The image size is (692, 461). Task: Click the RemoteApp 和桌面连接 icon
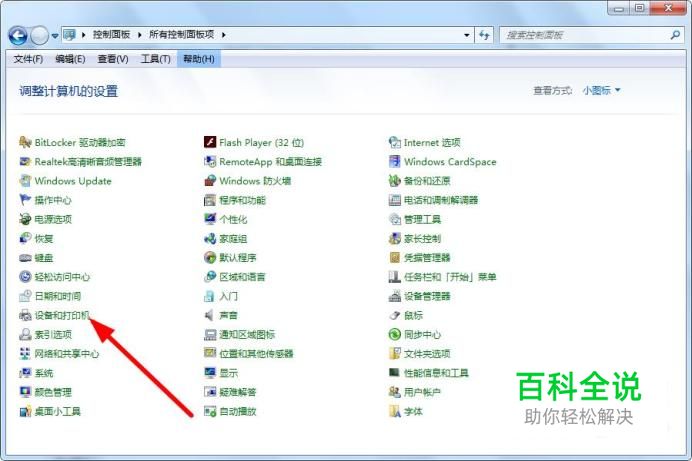point(210,161)
